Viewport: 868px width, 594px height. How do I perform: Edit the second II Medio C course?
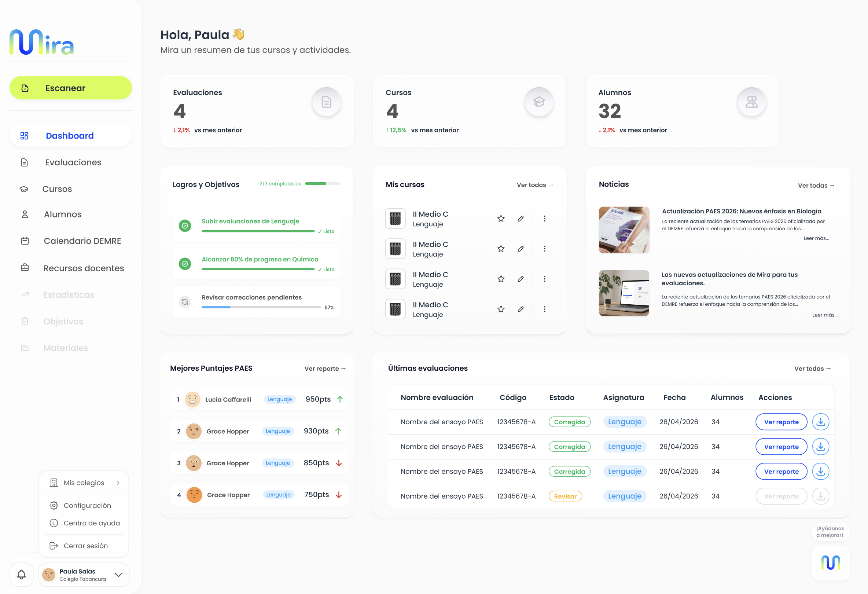click(x=521, y=249)
